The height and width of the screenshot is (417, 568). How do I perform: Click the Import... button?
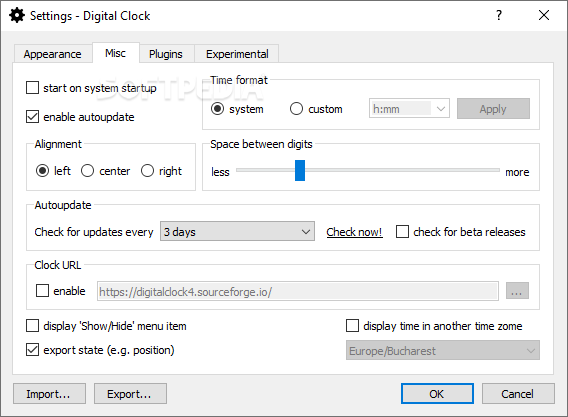[50, 394]
